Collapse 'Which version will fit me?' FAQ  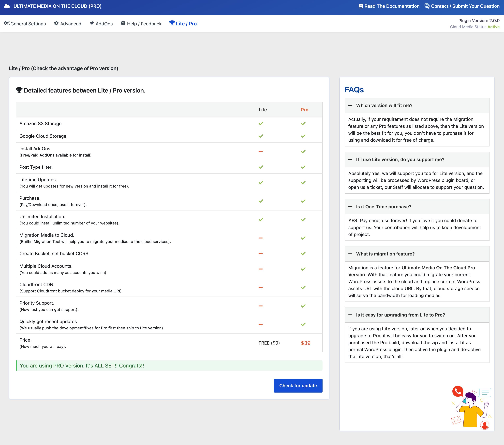[x=417, y=105]
